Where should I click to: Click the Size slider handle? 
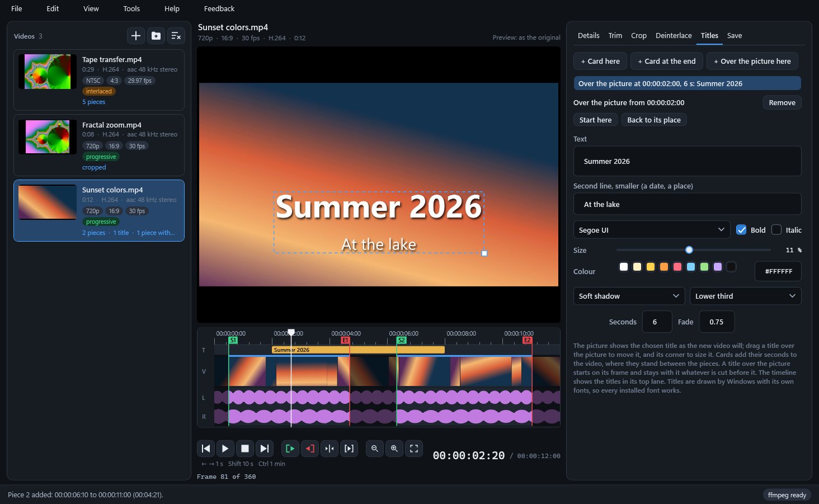click(x=689, y=250)
